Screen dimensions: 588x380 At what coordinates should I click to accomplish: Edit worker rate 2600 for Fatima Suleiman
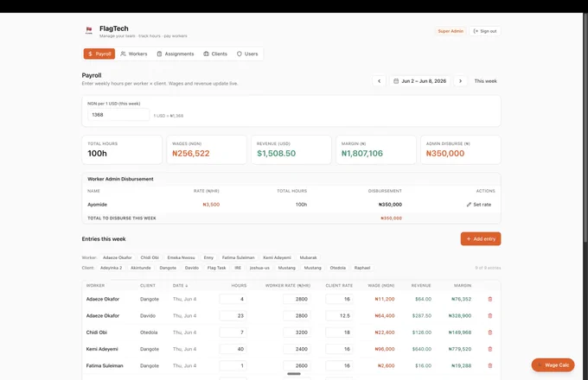click(x=297, y=366)
